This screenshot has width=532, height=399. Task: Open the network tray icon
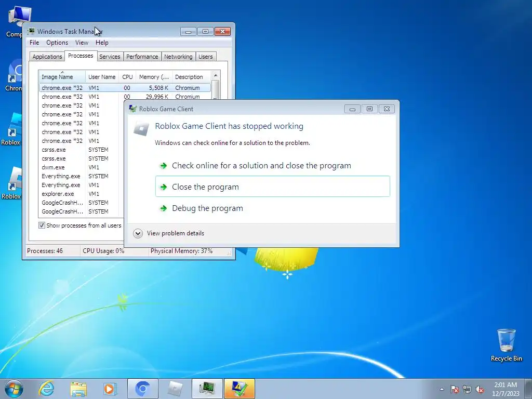click(x=467, y=389)
